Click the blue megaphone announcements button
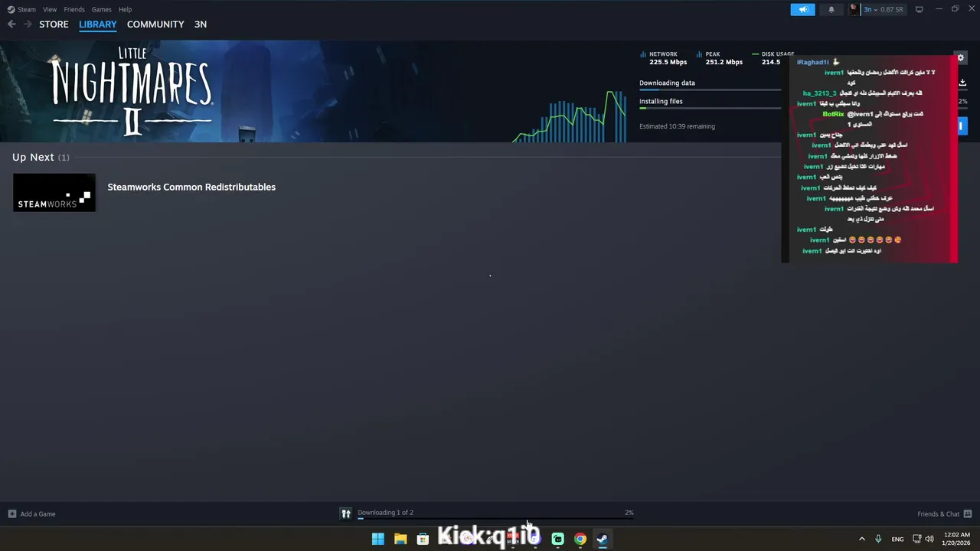Image resolution: width=980 pixels, height=551 pixels. pyautogui.click(x=803, y=9)
